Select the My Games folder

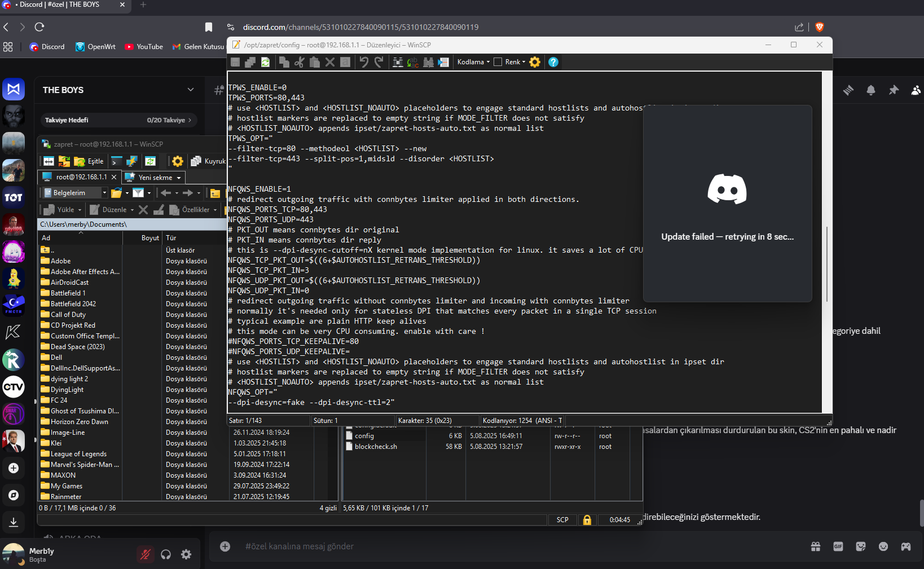[61, 486]
